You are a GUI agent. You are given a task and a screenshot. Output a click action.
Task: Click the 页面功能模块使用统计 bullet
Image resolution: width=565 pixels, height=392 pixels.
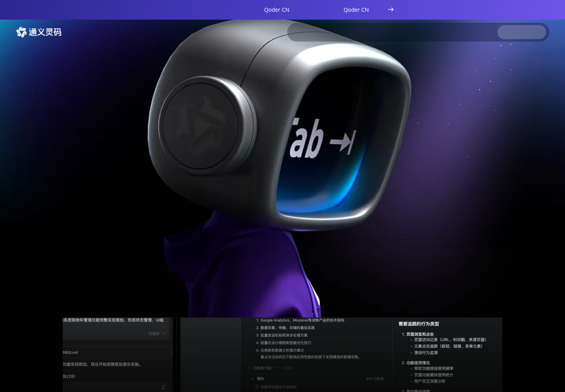(432, 375)
